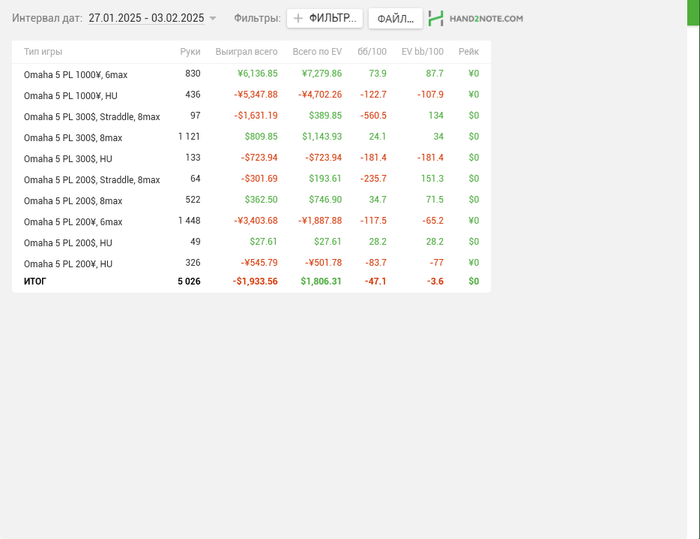Select the Omaha 5 PL 200¥, 6max row
Viewport: 700px width, 539px height.
pos(251,221)
